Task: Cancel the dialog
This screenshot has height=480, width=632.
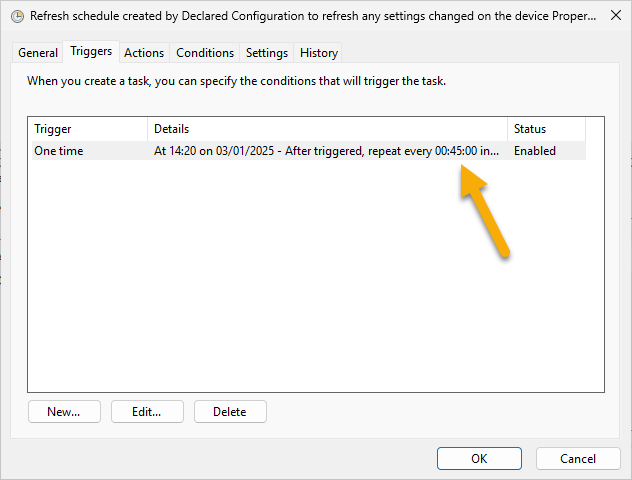Action: [578, 458]
